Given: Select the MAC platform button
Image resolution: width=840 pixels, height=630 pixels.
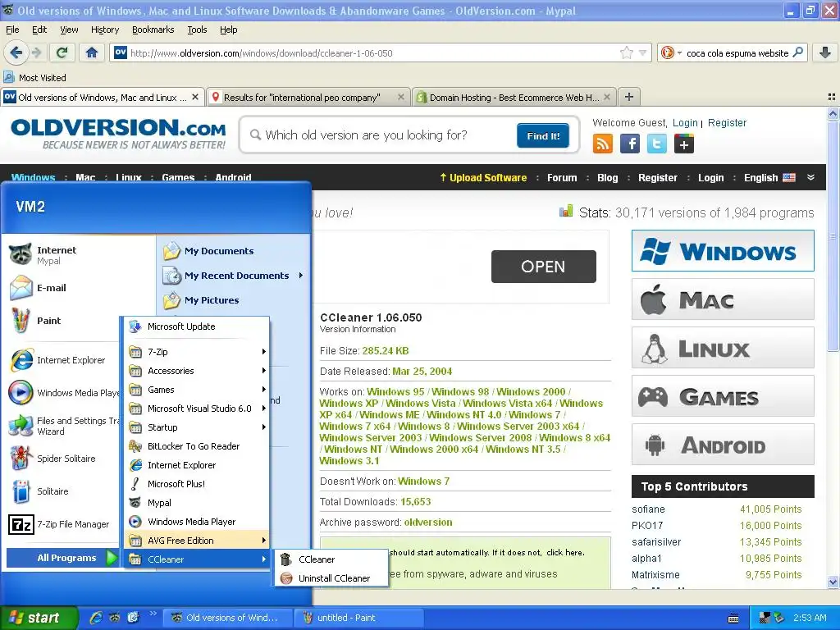Looking at the screenshot, I should [723, 299].
